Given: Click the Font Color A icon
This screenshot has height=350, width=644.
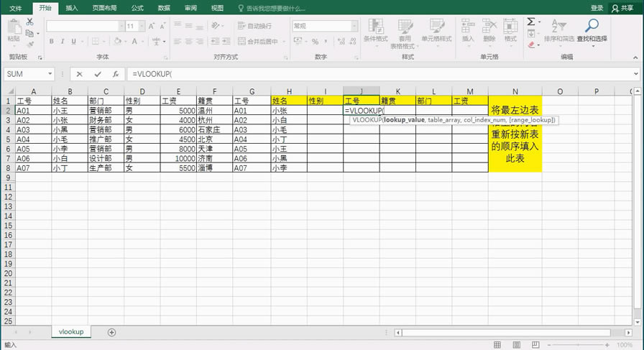Looking at the screenshot, I should [x=134, y=41].
